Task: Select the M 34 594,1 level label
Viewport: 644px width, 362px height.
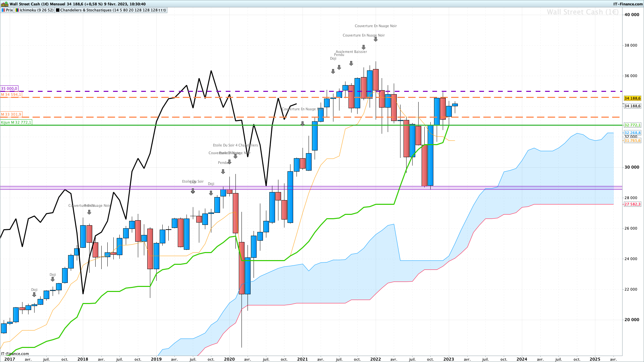Action: pos(11,95)
